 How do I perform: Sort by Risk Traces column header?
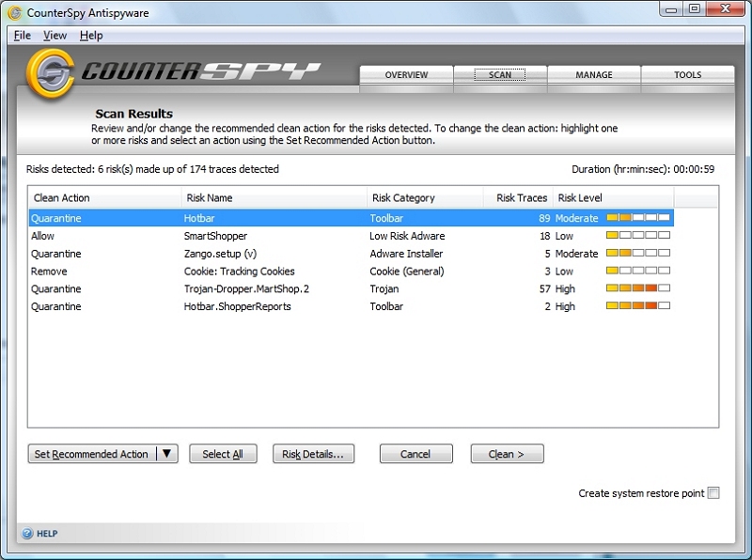click(518, 197)
